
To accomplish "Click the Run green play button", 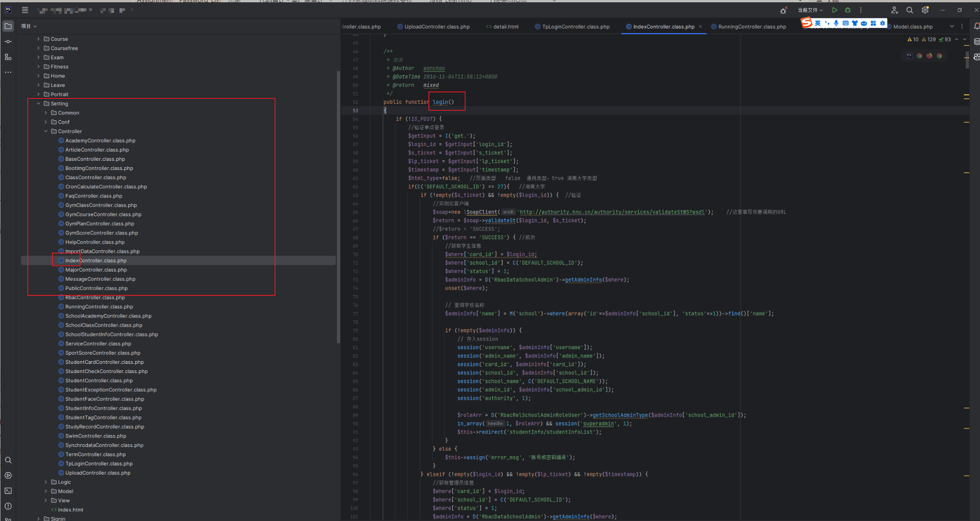I will (835, 10).
